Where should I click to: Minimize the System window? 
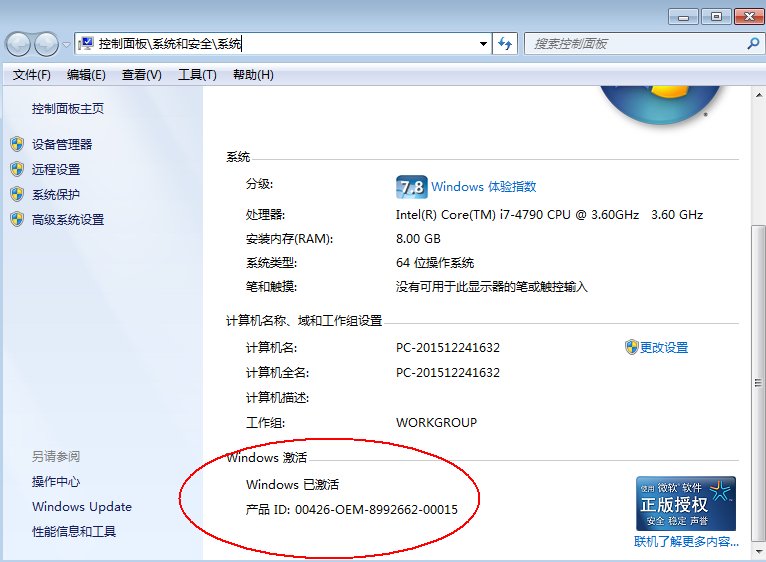click(x=683, y=17)
